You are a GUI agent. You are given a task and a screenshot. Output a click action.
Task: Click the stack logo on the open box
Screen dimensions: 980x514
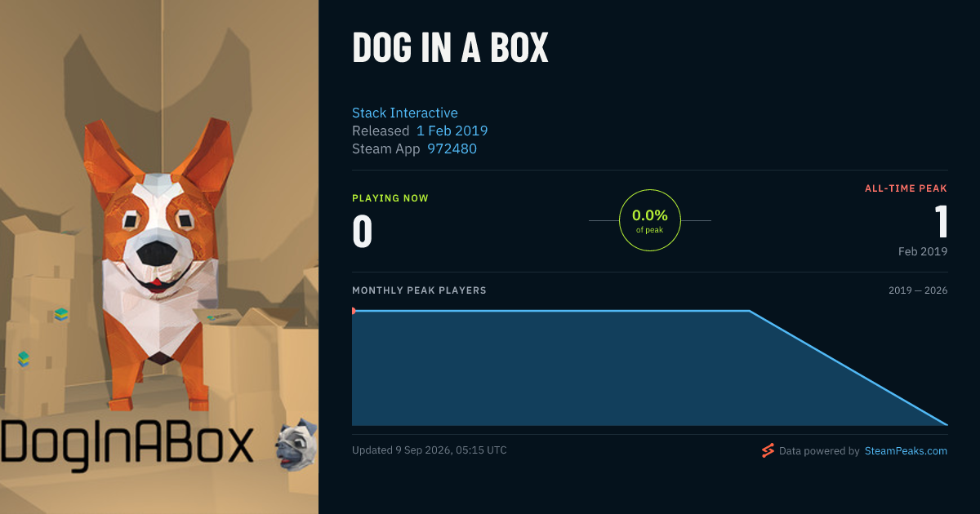217,318
